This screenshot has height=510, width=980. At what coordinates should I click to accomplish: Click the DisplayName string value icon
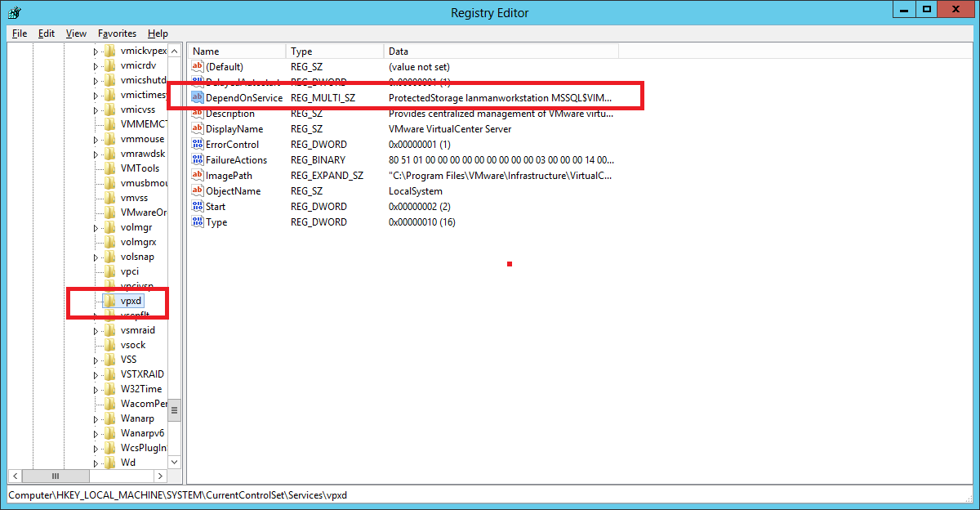[197, 128]
